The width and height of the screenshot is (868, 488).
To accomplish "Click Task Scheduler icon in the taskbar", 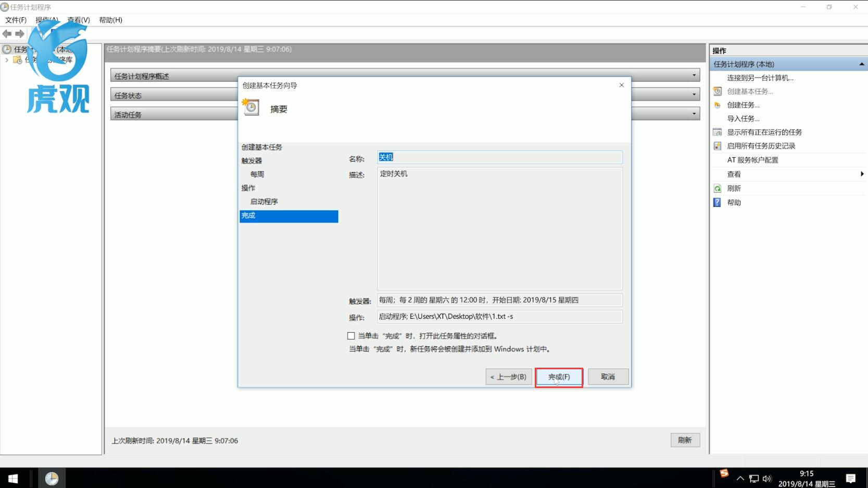I will point(52,478).
